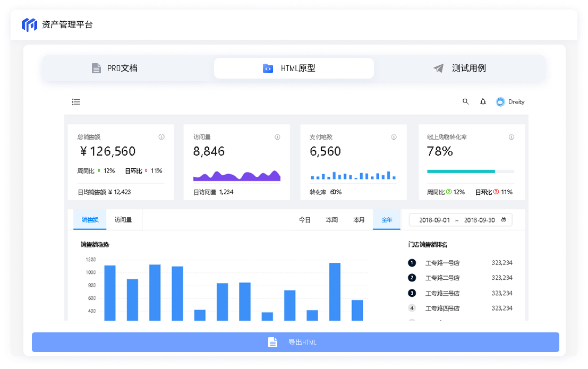Click 日均销售额 ¥12,423 text

104,192
